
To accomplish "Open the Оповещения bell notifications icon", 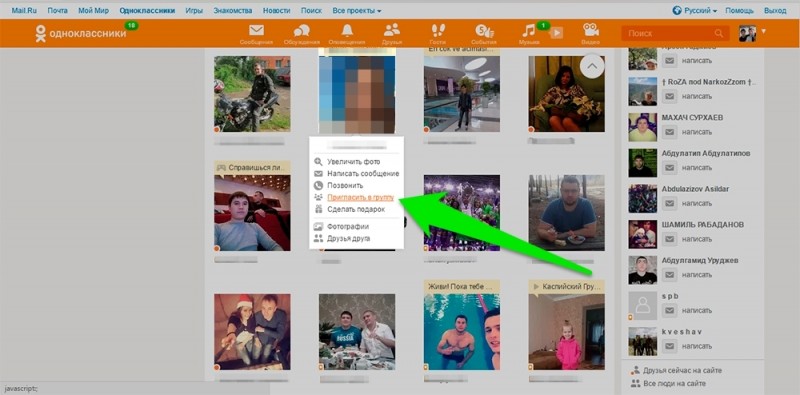I will (x=347, y=31).
